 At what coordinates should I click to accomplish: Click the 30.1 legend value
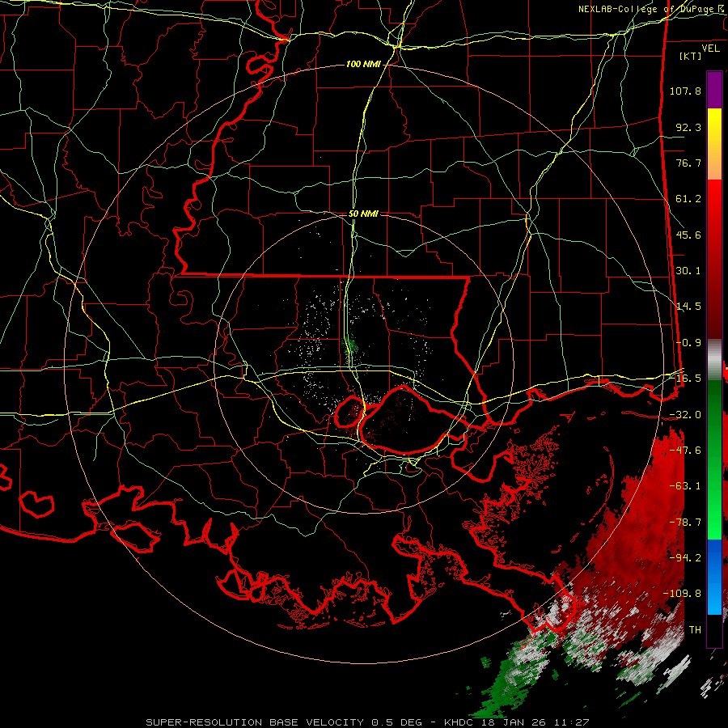pyautogui.click(x=688, y=271)
